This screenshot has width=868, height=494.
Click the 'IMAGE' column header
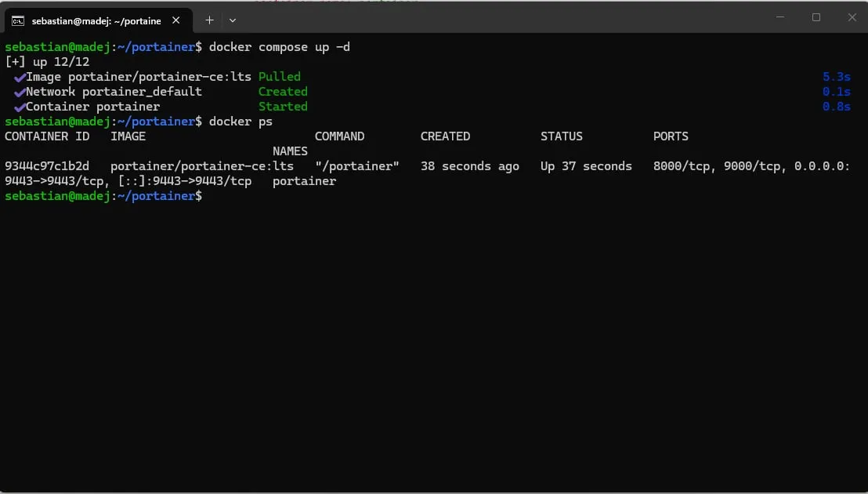[x=128, y=136]
